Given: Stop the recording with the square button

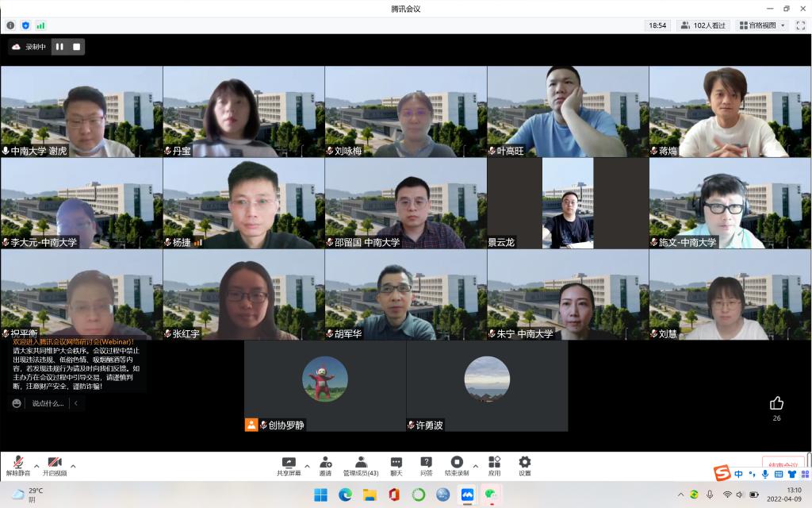Looking at the screenshot, I should click(x=76, y=47).
